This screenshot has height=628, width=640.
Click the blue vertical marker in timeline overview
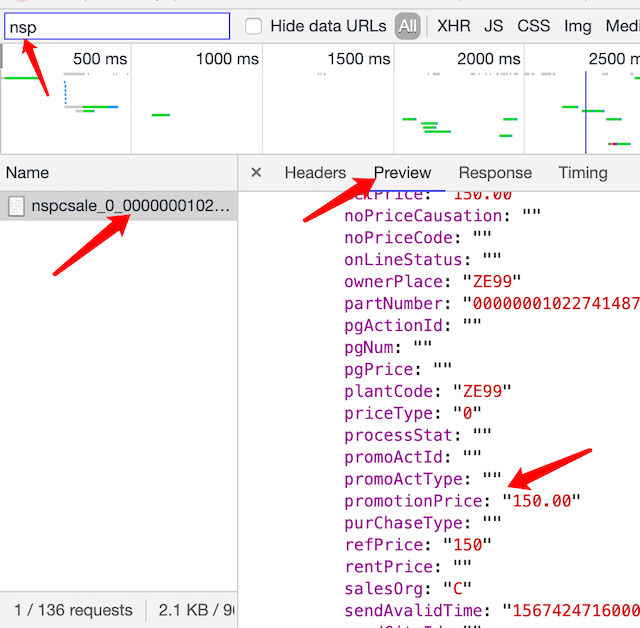(x=586, y=112)
